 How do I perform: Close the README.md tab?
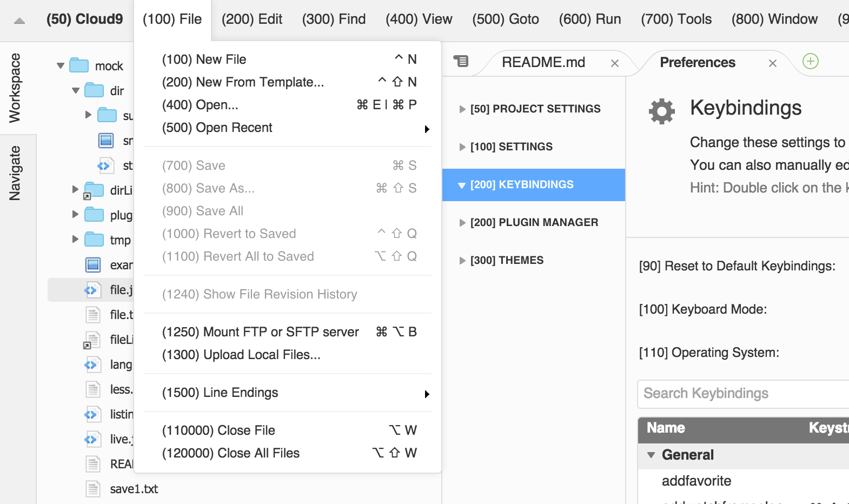point(614,63)
